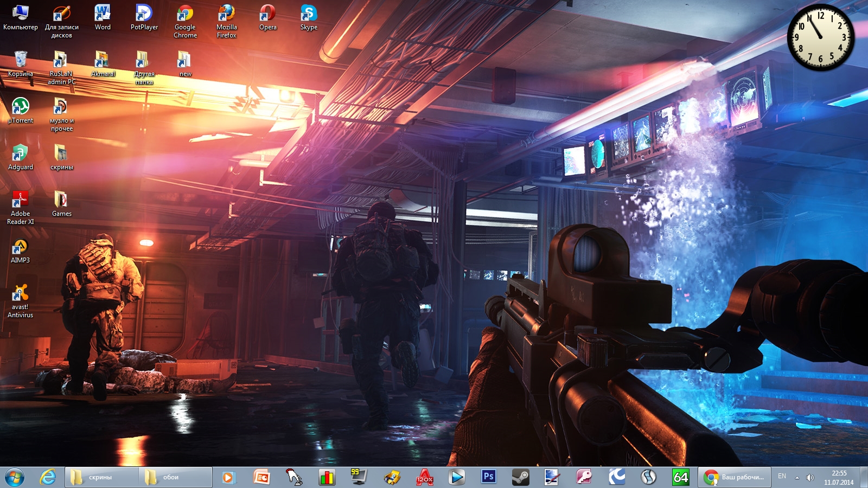Image resolution: width=868 pixels, height=488 pixels.
Task: Open the green 64 app in the taskbar
Action: click(x=680, y=477)
